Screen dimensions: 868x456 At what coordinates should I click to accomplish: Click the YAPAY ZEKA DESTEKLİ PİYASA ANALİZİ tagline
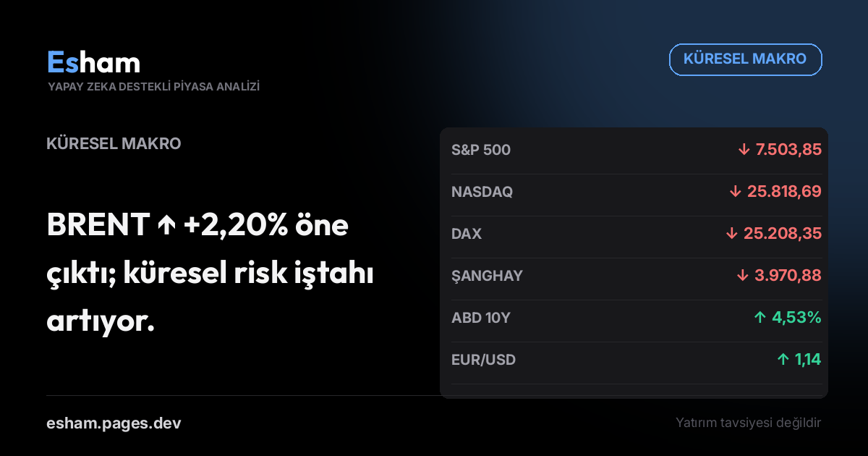point(154,87)
